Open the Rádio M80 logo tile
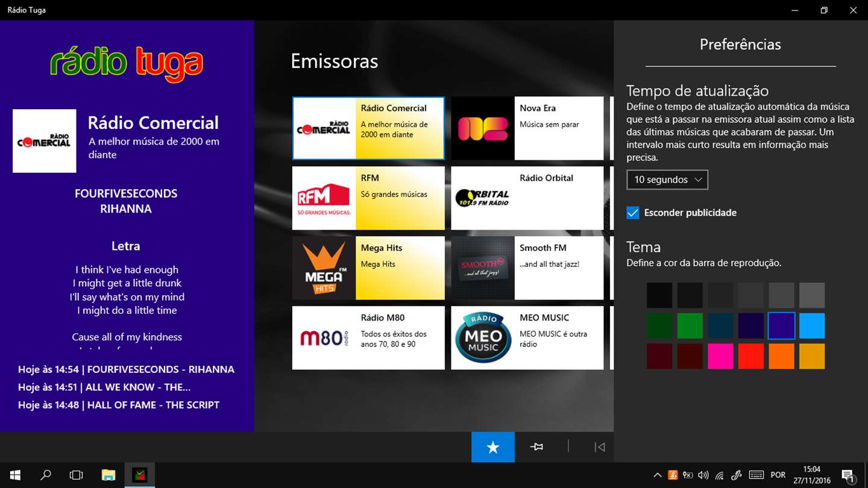868x488 pixels. 324,338
